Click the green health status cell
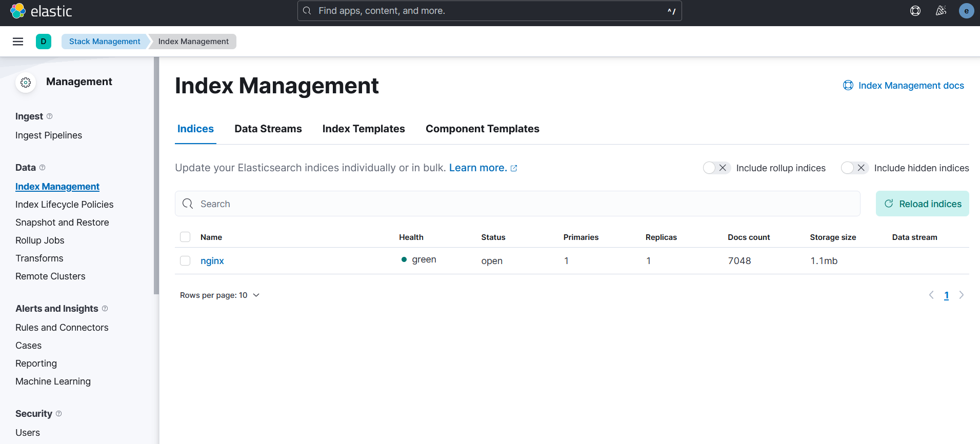The width and height of the screenshot is (980, 444). point(419,260)
